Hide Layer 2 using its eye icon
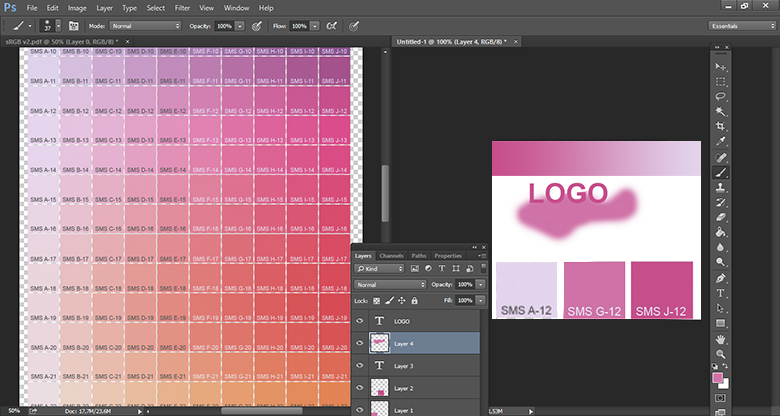 360,387
